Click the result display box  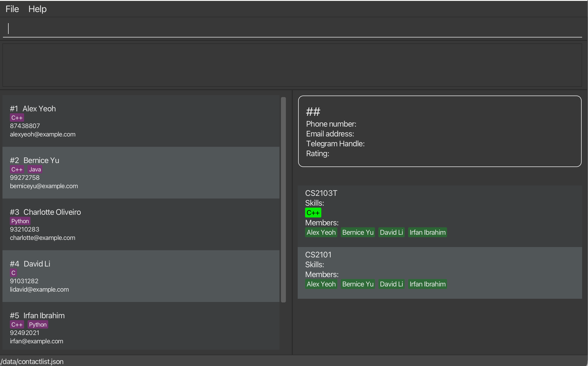[292, 65]
